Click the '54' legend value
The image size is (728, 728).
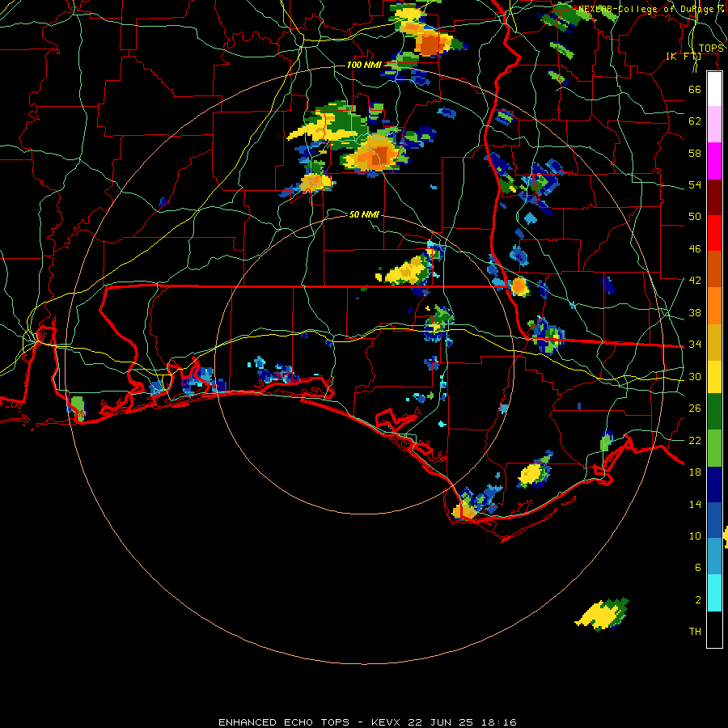[695, 184]
